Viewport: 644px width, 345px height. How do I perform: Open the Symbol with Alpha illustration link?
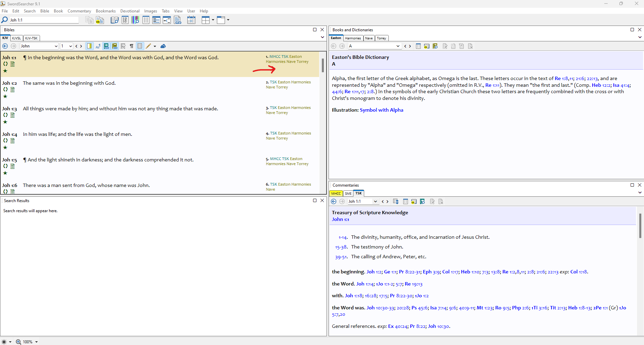[x=381, y=110]
